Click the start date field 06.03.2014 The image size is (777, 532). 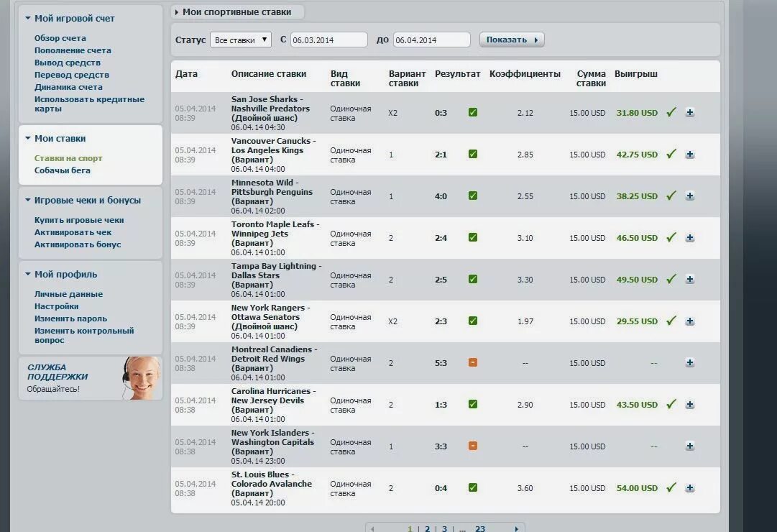click(329, 40)
